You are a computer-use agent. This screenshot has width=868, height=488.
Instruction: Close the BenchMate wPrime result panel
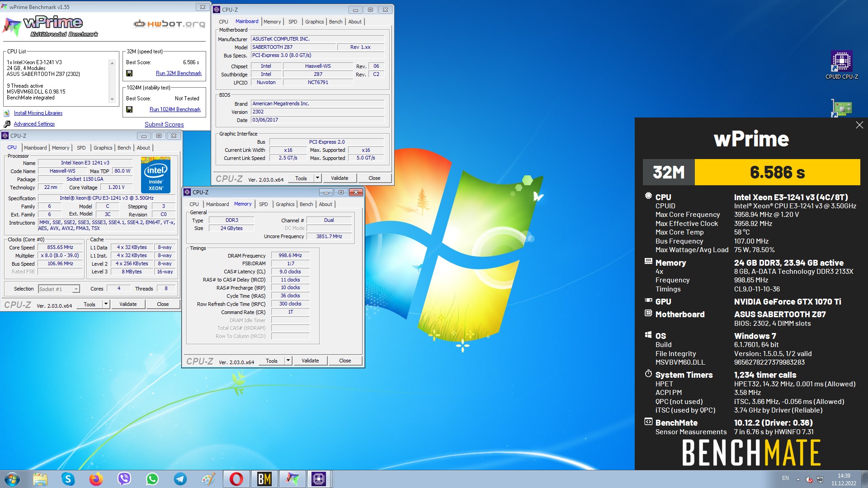pyautogui.click(x=859, y=125)
